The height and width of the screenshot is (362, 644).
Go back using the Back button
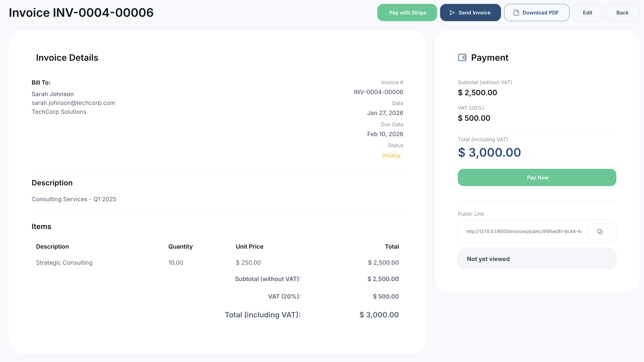622,13
